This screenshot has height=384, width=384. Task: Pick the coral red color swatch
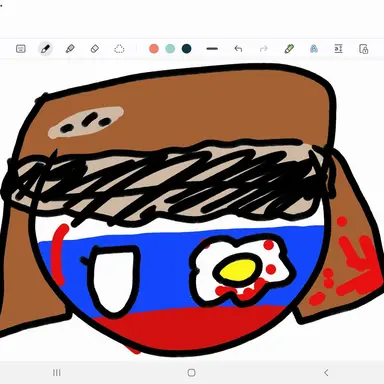(x=154, y=49)
